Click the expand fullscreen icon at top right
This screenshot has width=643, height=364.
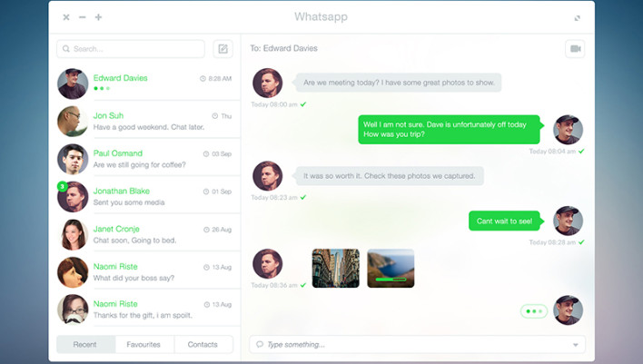[578, 18]
